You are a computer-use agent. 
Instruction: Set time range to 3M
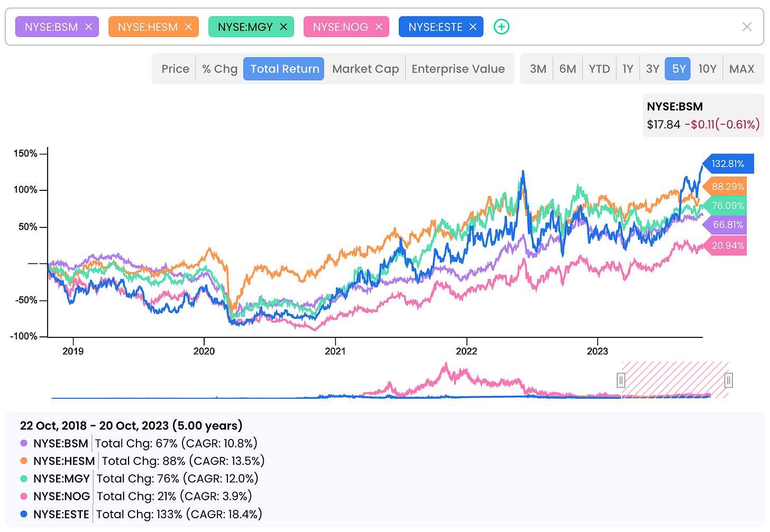point(538,69)
